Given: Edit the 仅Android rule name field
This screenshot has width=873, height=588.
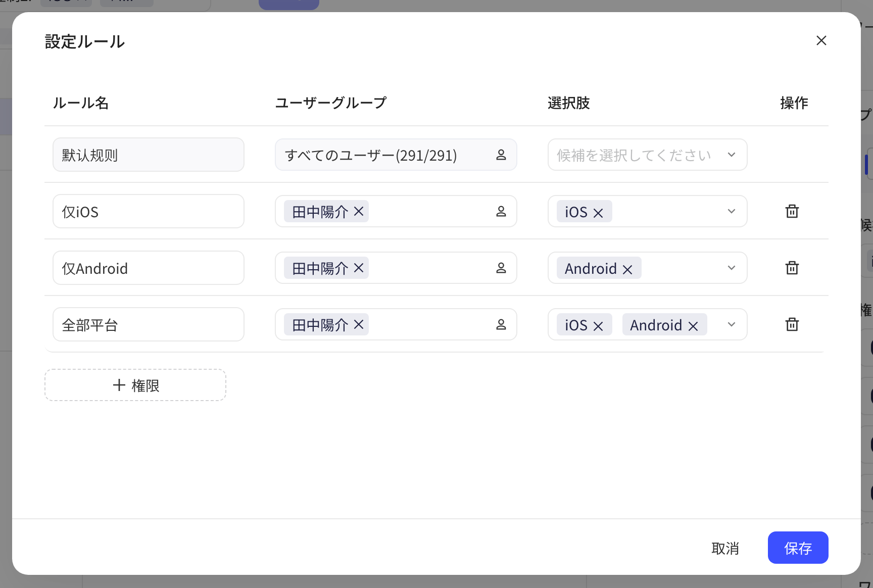Looking at the screenshot, I should (x=149, y=268).
